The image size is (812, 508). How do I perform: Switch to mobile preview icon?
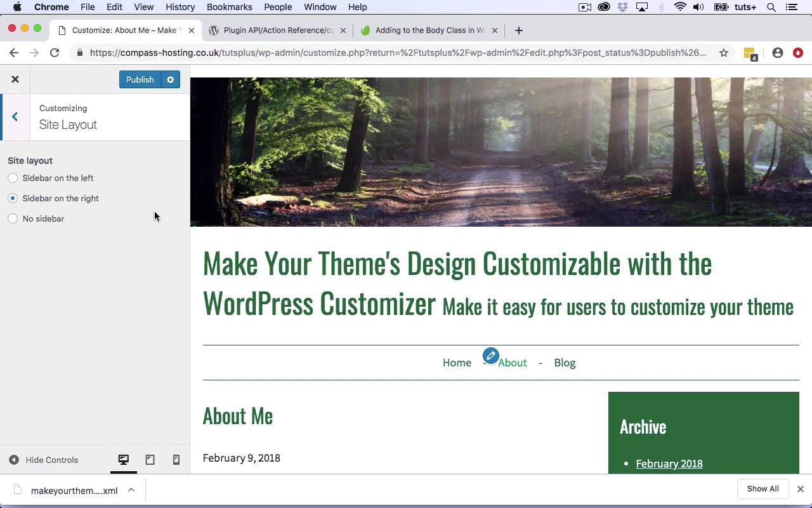coord(176,460)
